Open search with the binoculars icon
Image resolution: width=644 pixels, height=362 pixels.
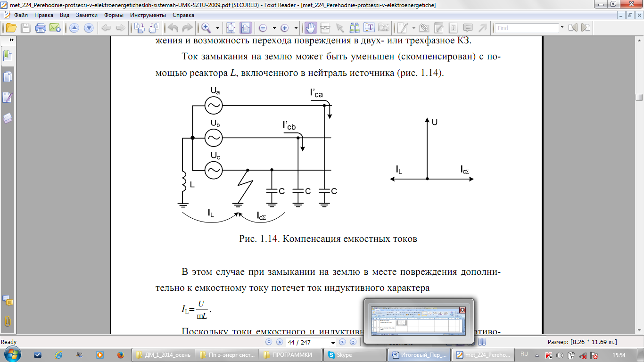(354, 27)
